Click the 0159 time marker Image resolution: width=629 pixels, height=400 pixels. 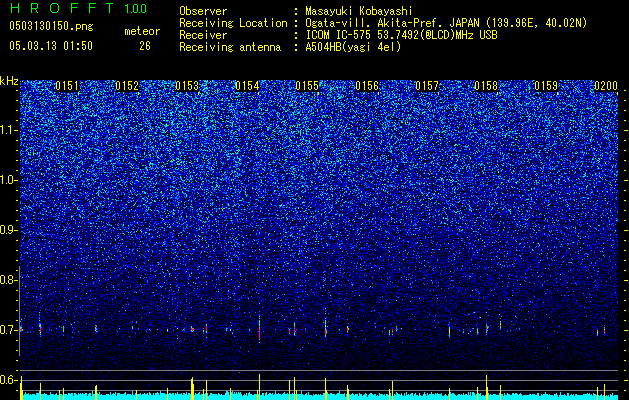point(546,86)
